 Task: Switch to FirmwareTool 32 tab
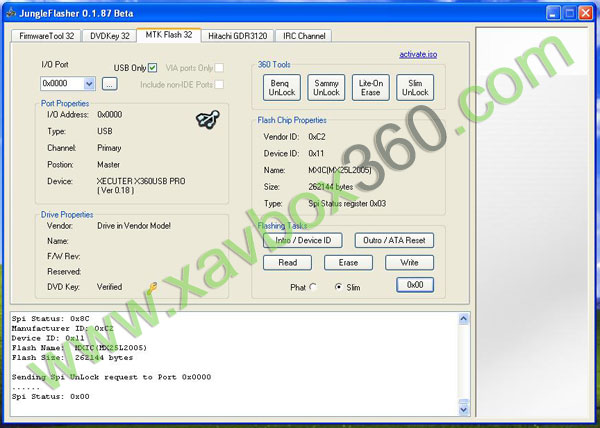46,36
